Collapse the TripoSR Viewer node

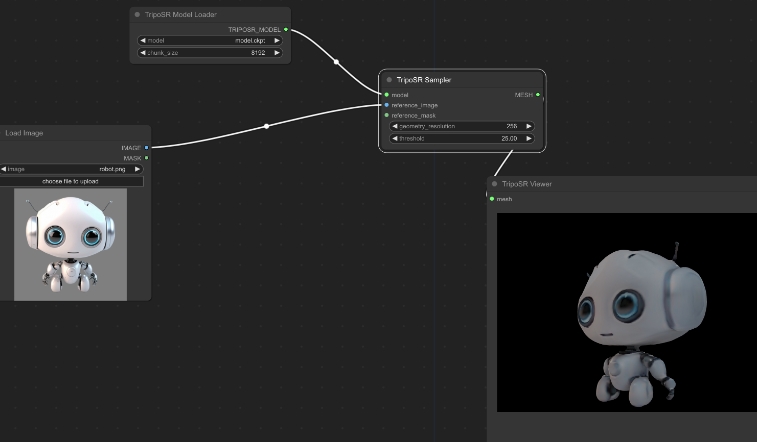495,184
